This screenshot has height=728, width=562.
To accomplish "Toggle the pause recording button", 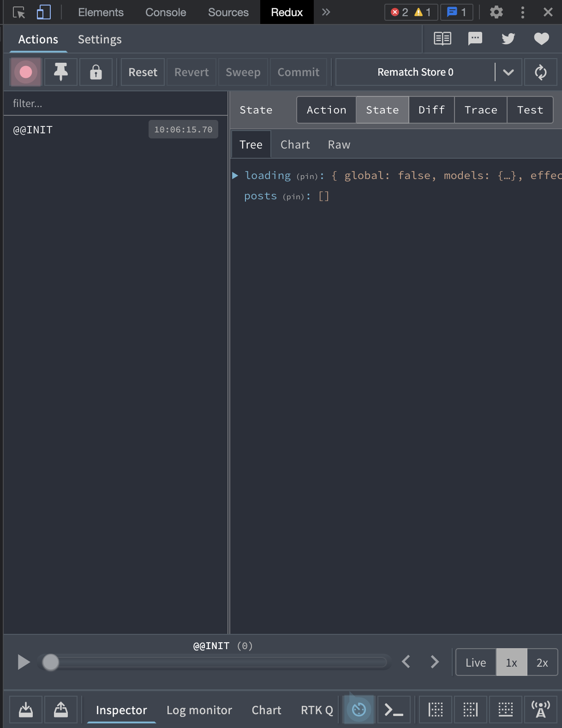I will [x=26, y=72].
